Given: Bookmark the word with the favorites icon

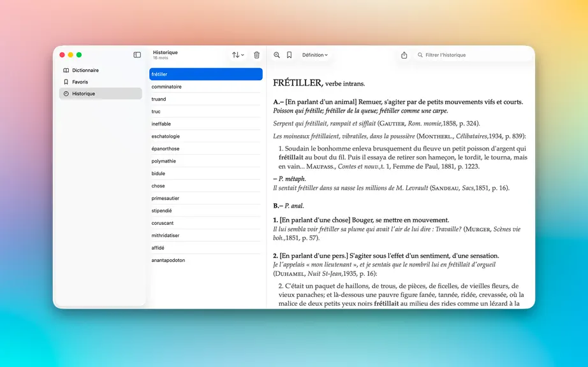Looking at the screenshot, I should point(289,55).
